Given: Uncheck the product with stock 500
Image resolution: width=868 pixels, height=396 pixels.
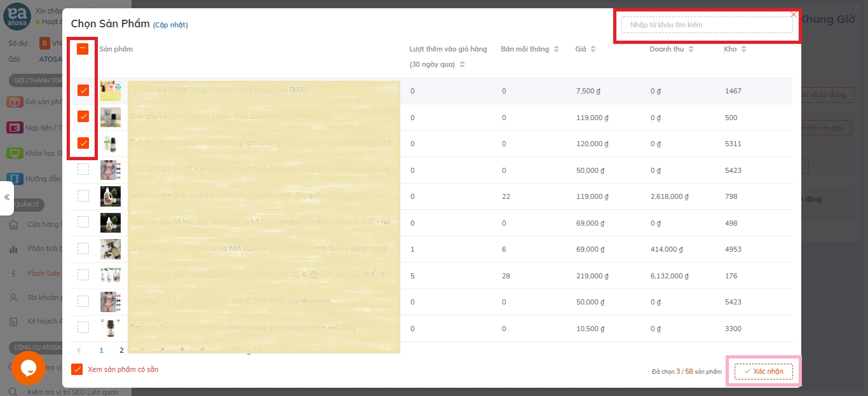Looking at the screenshot, I should 83,116.
